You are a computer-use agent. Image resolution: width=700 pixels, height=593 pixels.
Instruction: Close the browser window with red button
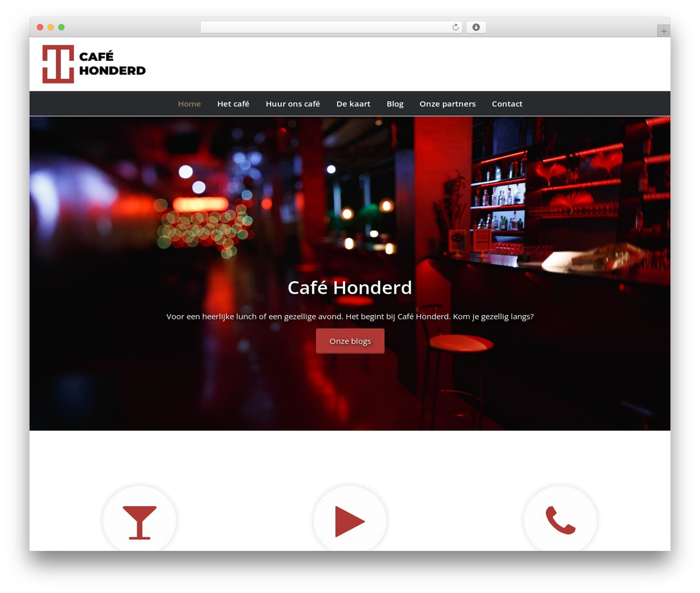(x=40, y=27)
